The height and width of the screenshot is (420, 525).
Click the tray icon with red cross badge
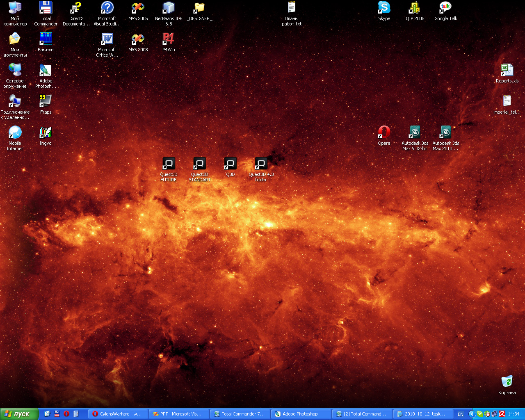(487, 414)
